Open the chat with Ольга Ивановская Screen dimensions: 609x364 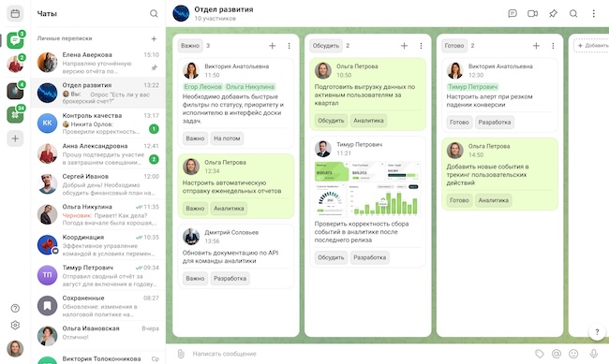pyautogui.click(x=97, y=336)
